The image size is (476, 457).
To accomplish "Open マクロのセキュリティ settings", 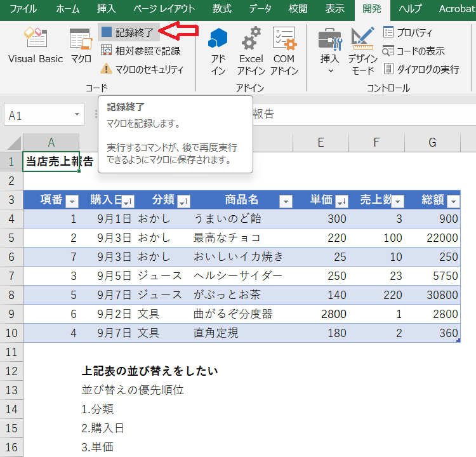I will coord(141,69).
